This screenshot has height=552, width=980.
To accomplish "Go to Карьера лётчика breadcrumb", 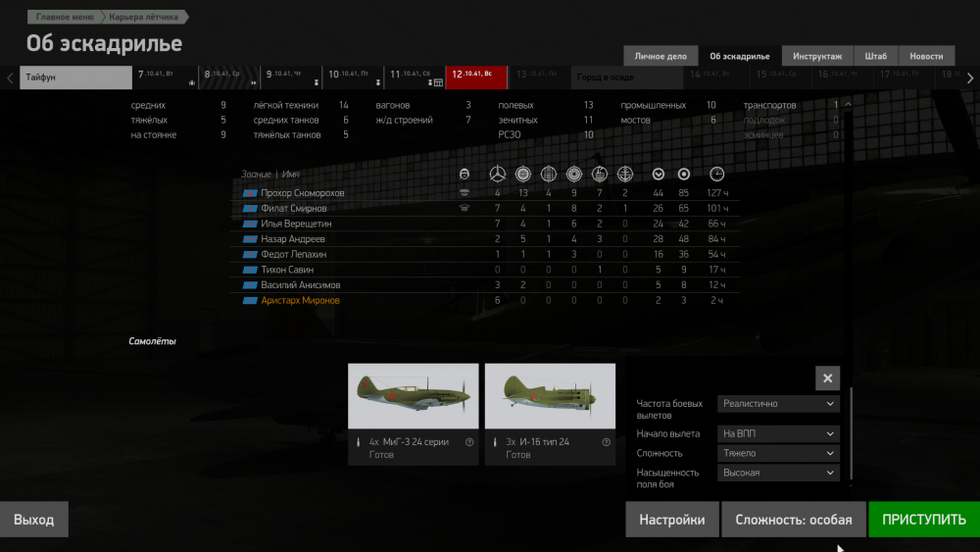I will pos(143,17).
